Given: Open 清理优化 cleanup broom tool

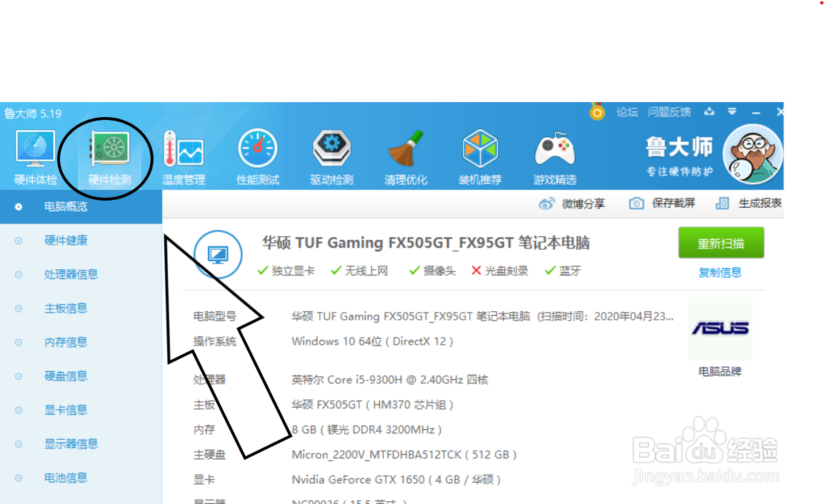Looking at the screenshot, I should click(x=406, y=158).
